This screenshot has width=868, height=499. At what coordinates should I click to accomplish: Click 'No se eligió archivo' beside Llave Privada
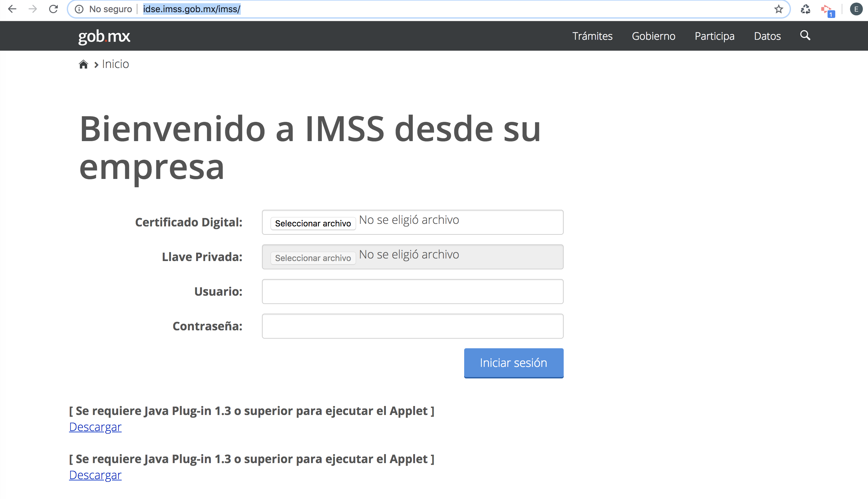point(409,255)
